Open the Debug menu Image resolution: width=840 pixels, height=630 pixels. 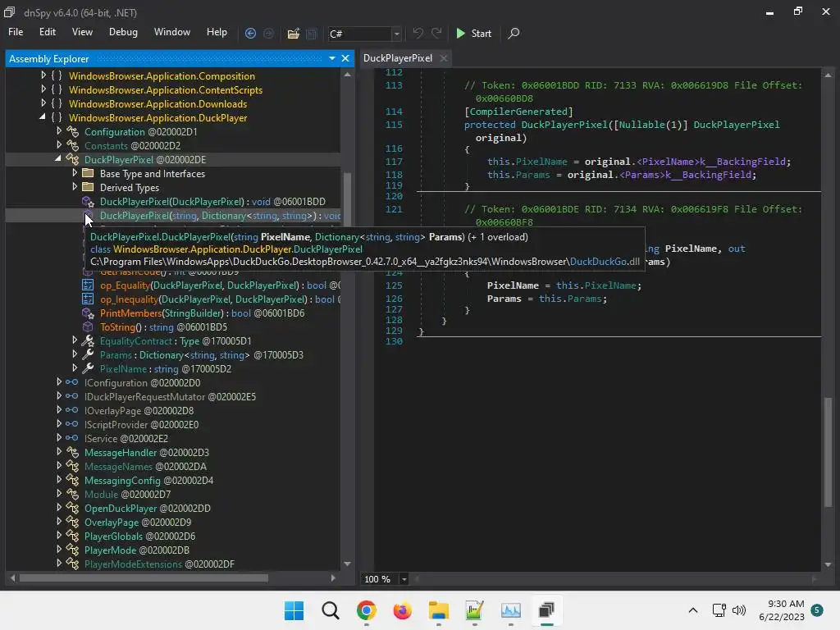[123, 32]
